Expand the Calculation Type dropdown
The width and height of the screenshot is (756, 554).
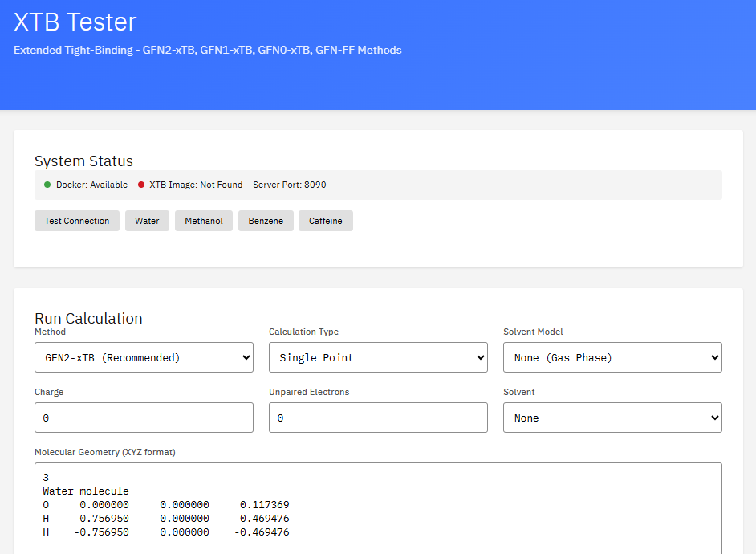click(378, 357)
